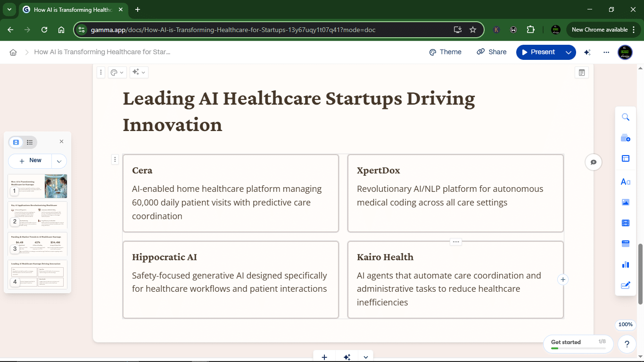Expand the Present dropdown arrow
The image size is (644, 362).
pos(569,52)
